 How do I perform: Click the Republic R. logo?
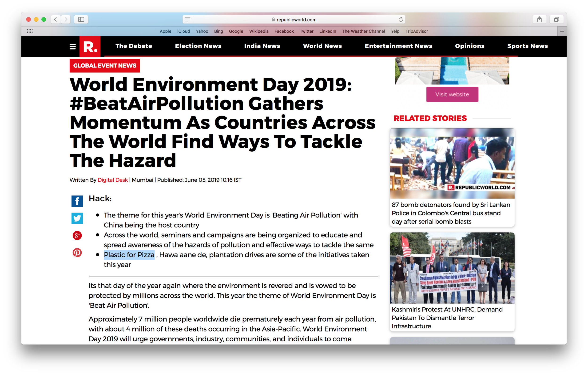(90, 46)
